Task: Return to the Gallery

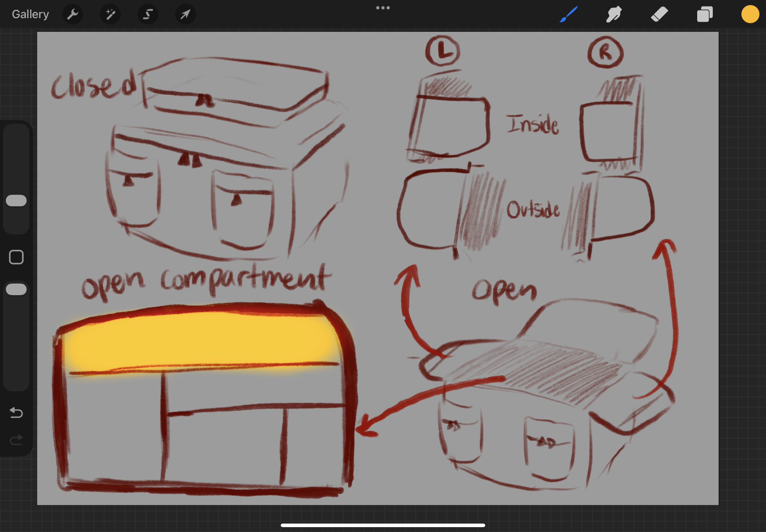Action: click(30, 14)
